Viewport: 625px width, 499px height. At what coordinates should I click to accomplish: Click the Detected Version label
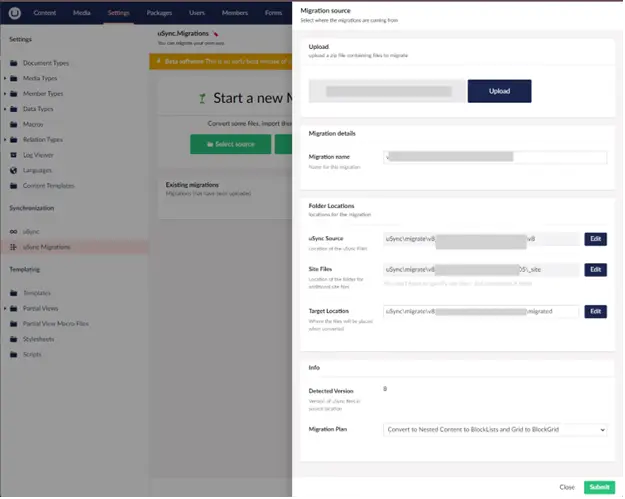click(331, 391)
